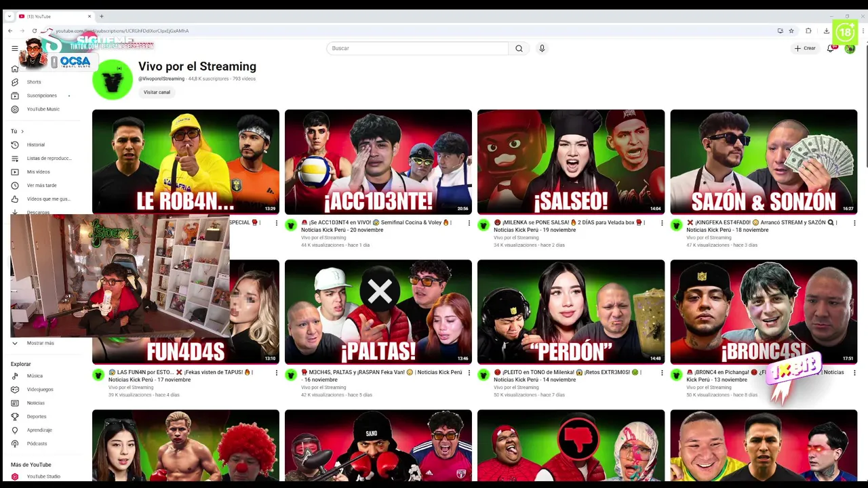Open the Videojuegos explore icon
This screenshot has width=868, height=488.
(x=14, y=389)
